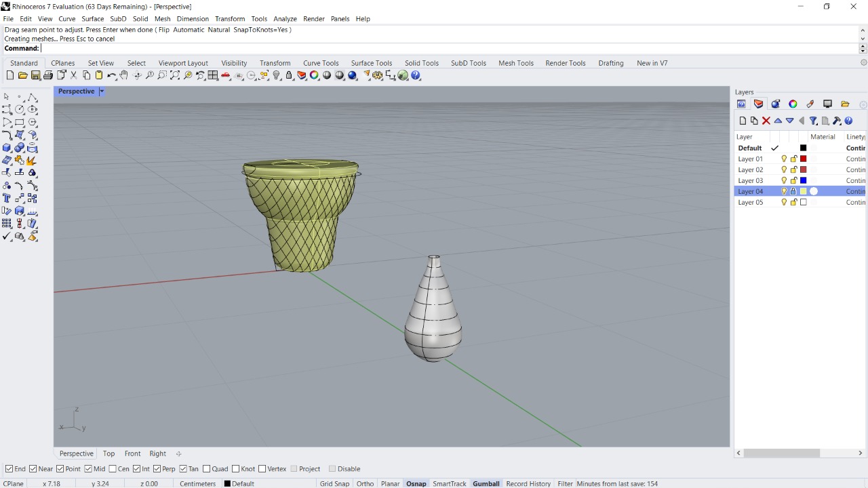
Task: Open the Surface menu
Action: pyautogui.click(x=93, y=19)
